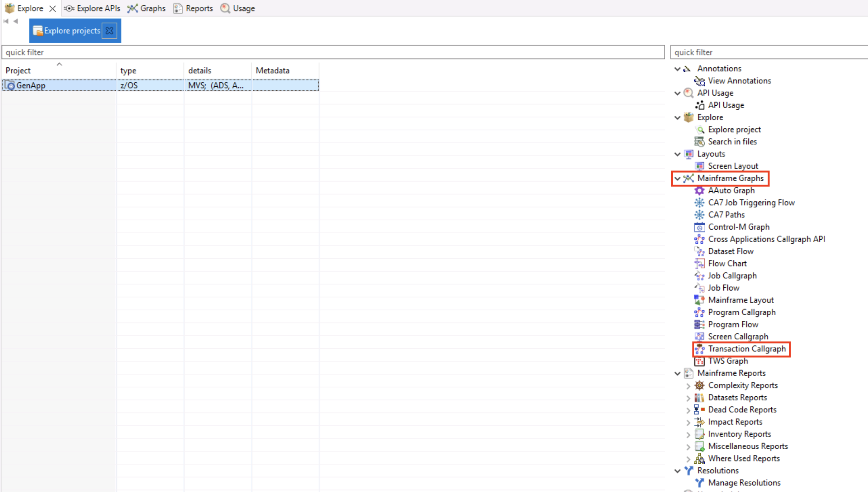This screenshot has height=492, width=868.
Task: Focus the left quick filter field
Action: coord(333,52)
